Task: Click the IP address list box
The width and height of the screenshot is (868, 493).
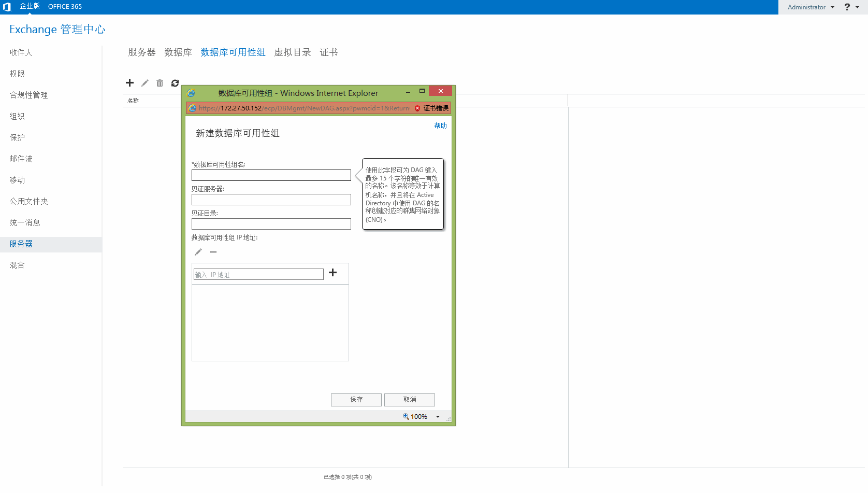Action: 270,323
